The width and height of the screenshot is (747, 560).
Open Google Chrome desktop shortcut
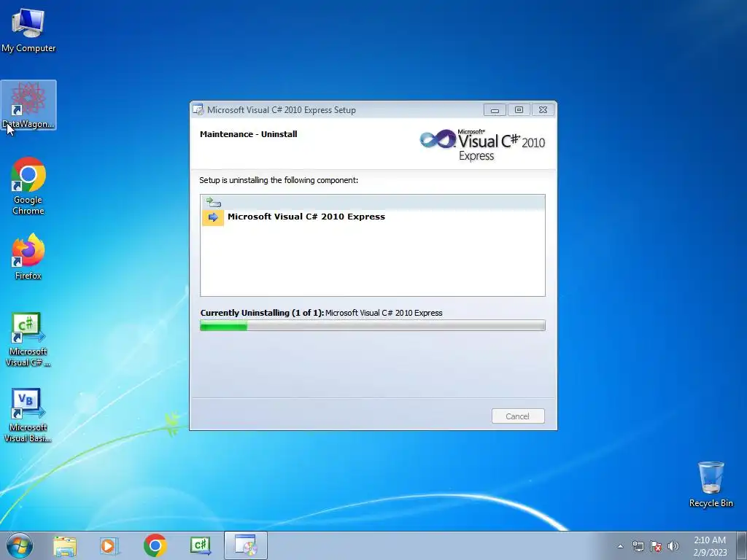tap(28, 186)
